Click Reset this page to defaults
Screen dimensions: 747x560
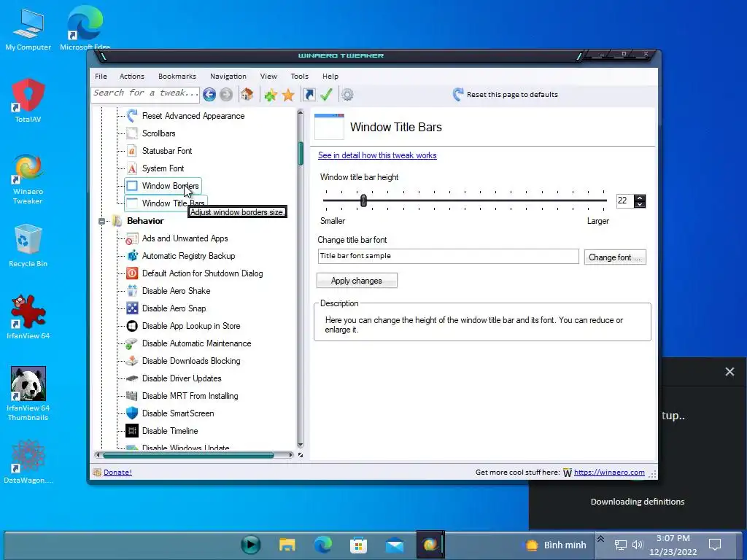pyautogui.click(x=506, y=94)
